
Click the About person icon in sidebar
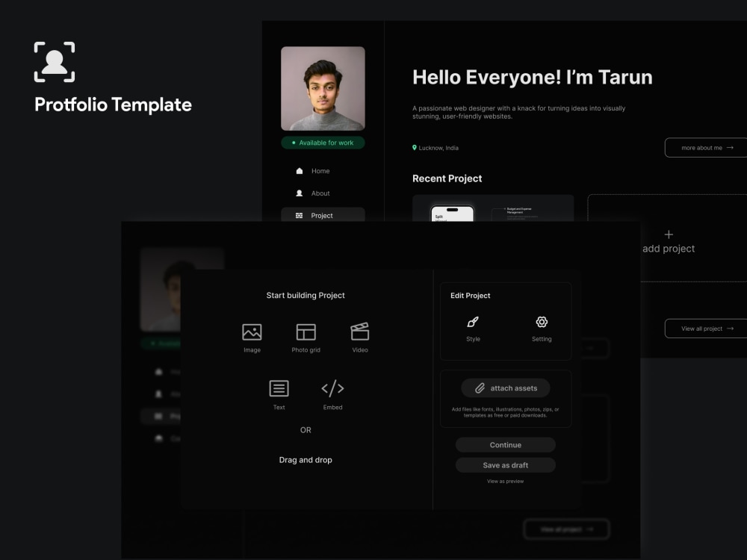pyautogui.click(x=300, y=193)
